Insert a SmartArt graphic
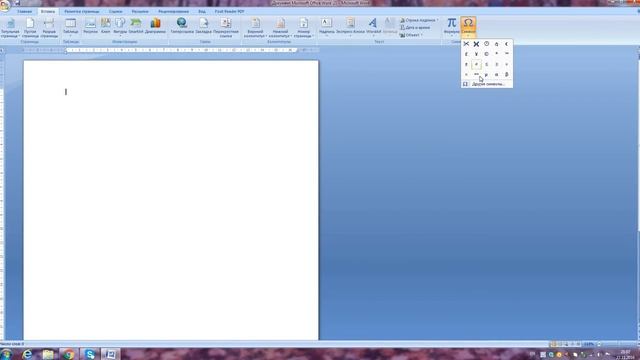640x360 pixels. 136,26
